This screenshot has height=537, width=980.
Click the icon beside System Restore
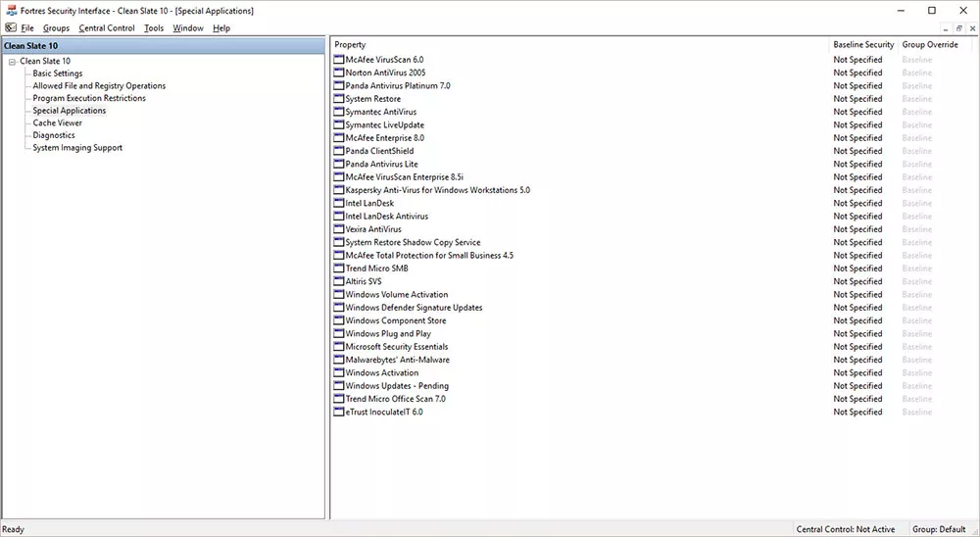click(339, 99)
